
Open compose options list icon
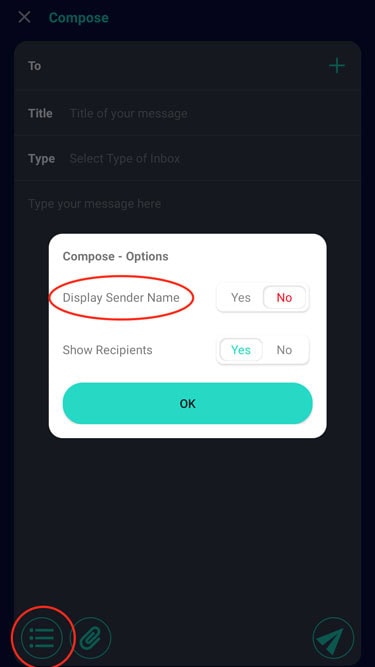click(42, 638)
